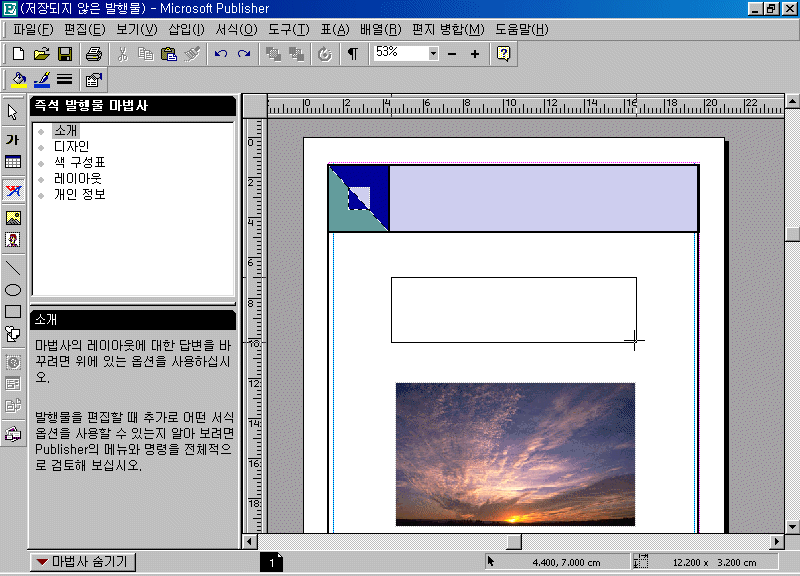This screenshot has height=576, width=800.
Task: Create a new publication with New icon
Action: coord(18,54)
